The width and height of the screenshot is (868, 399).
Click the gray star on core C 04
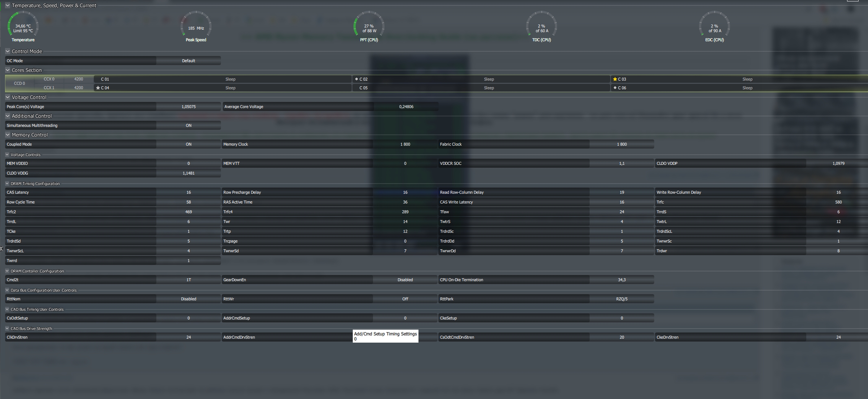pos(98,88)
